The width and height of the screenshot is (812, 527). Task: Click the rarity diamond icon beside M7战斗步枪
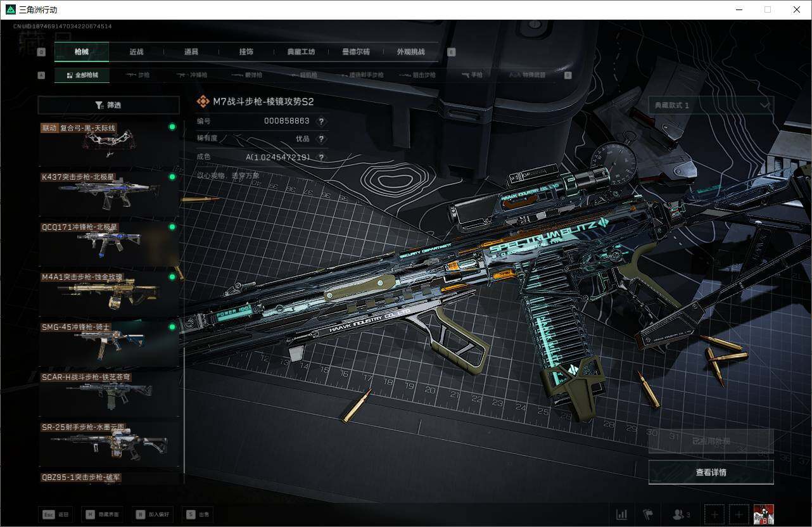point(203,101)
